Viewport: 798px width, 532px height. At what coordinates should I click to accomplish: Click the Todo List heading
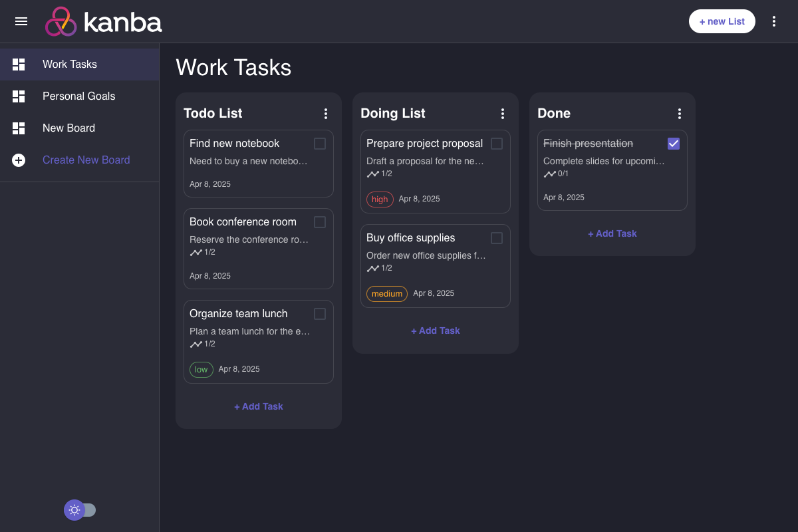213,113
